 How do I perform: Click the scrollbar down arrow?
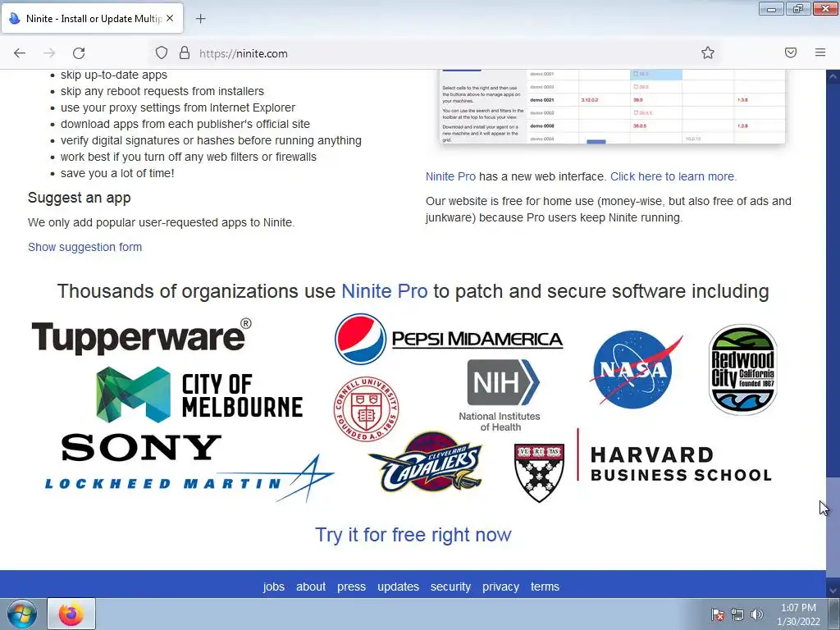833,591
